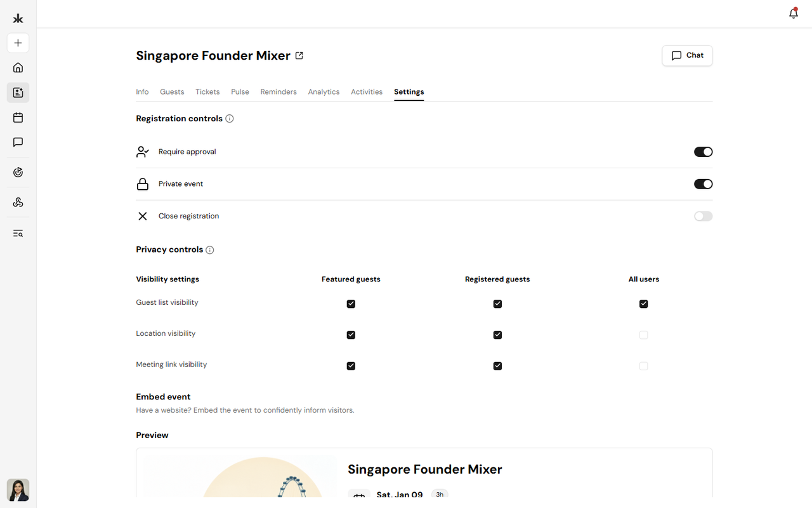812x508 pixels.
Task: Uncheck Meeting link visibility for Registered guests
Action: click(497, 366)
